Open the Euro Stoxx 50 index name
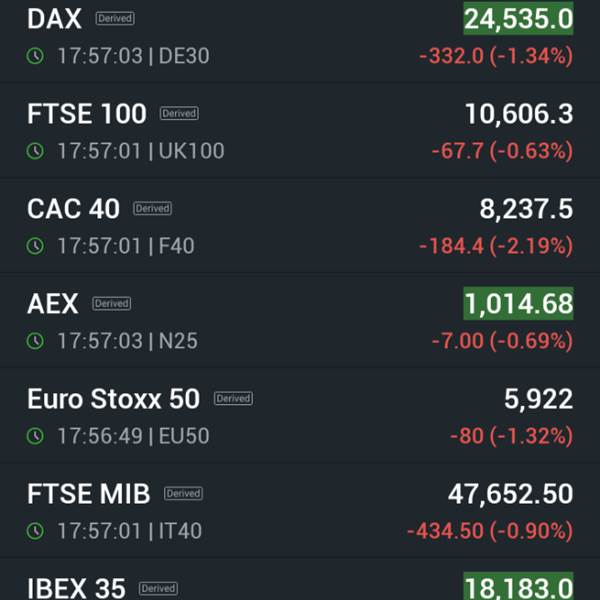The width and height of the screenshot is (600, 600). (113, 399)
